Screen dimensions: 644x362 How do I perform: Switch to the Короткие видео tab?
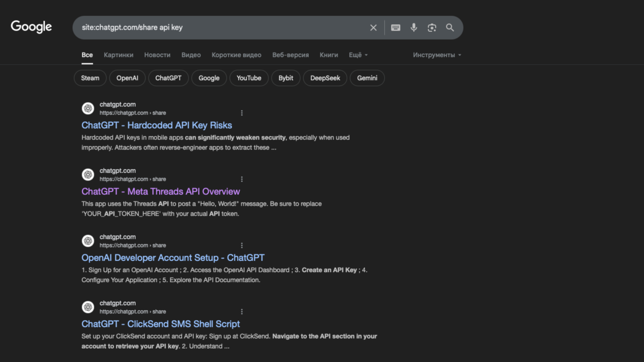click(x=236, y=55)
